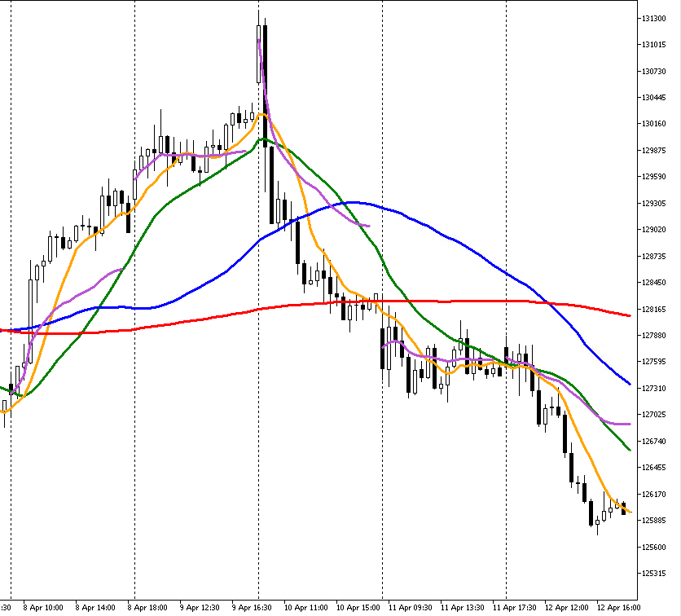This screenshot has height=616, width=681.
Task: Select price label 125600 on the scale
Action: coord(653,548)
